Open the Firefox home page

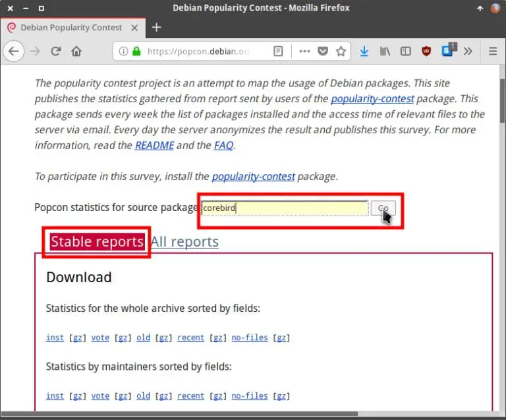point(76,51)
